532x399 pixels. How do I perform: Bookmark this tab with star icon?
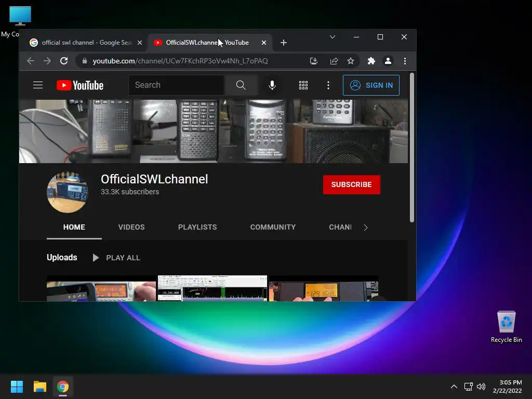pyautogui.click(x=351, y=61)
